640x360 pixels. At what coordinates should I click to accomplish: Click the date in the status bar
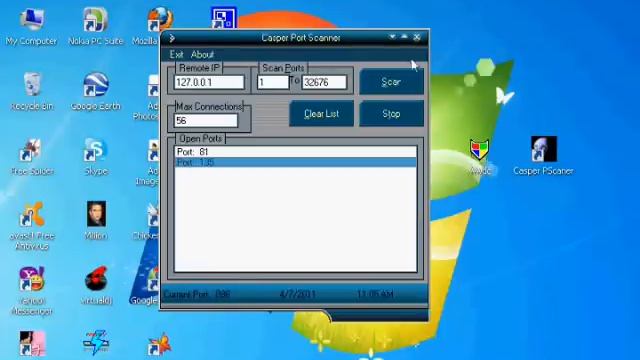tap(298, 294)
